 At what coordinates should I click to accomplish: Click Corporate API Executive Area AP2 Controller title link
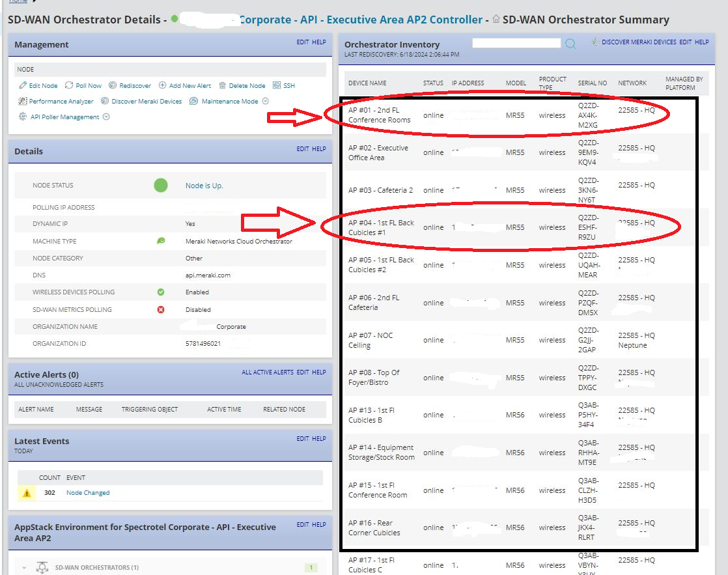(x=361, y=20)
